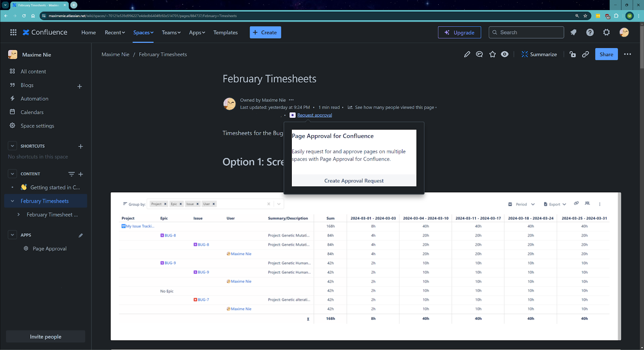Remove the Epic group-by tag
The height and width of the screenshot is (350, 644).
coord(181,204)
